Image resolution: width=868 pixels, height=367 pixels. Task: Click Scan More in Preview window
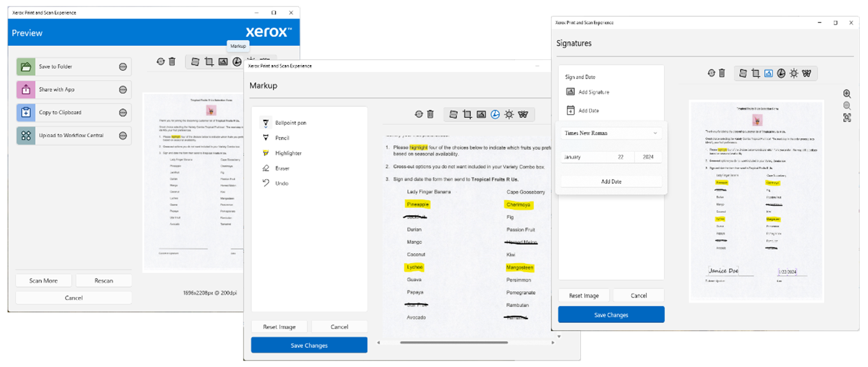(43, 280)
